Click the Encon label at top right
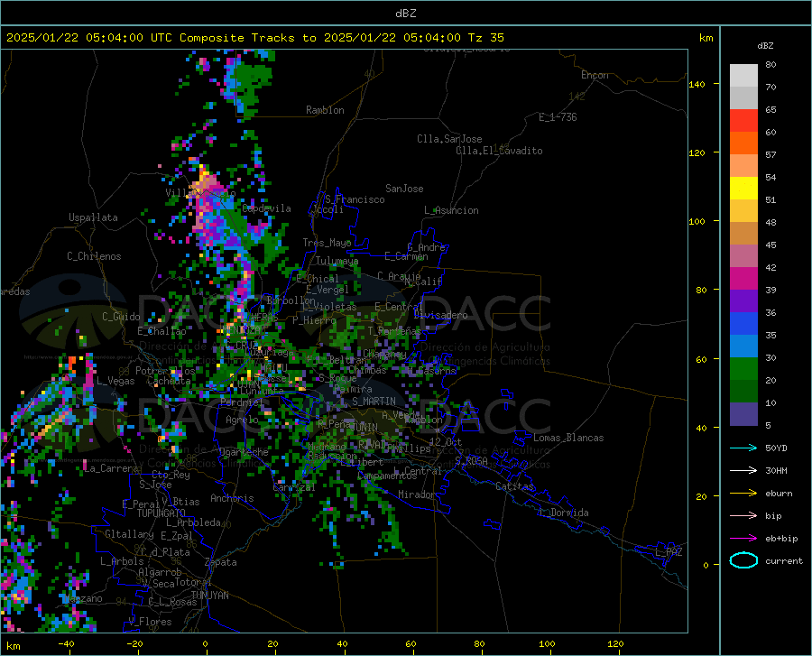This screenshot has width=812, height=656. tap(595, 75)
